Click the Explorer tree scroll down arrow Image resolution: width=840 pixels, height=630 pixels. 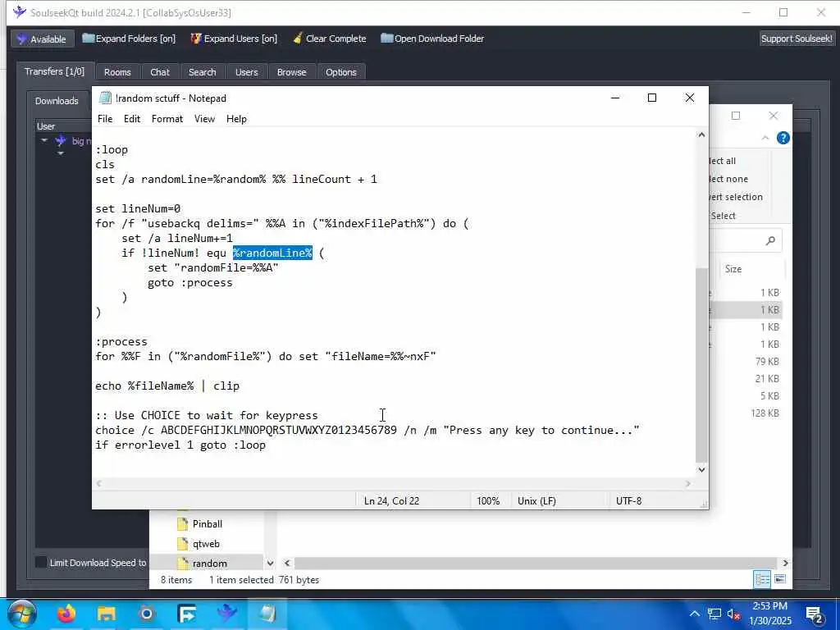click(270, 563)
